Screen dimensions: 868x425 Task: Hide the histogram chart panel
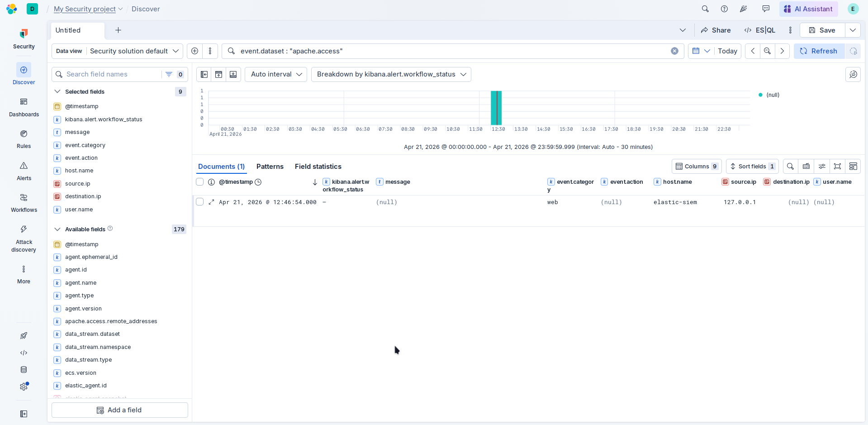pyautogui.click(x=218, y=74)
